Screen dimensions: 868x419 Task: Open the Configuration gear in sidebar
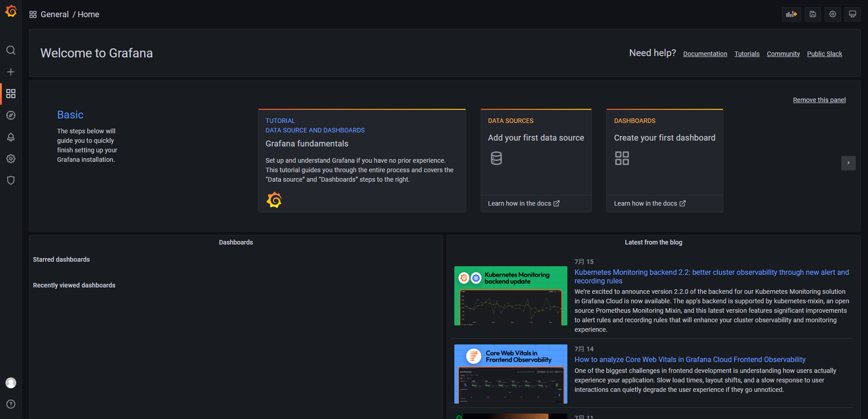[x=11, y=159]
